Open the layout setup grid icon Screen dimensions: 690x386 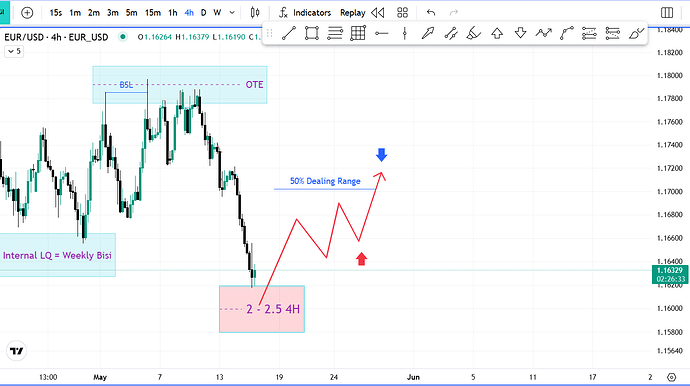pos(402,13)
